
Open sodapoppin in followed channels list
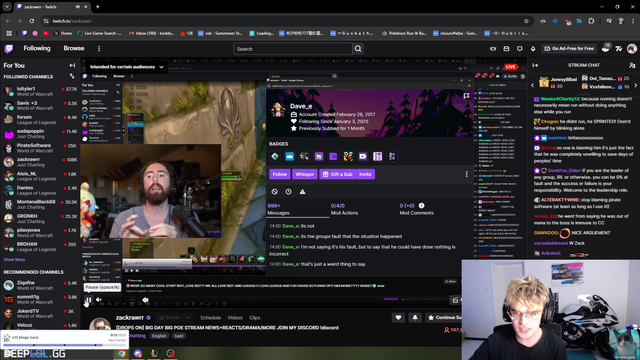point(40,133)
